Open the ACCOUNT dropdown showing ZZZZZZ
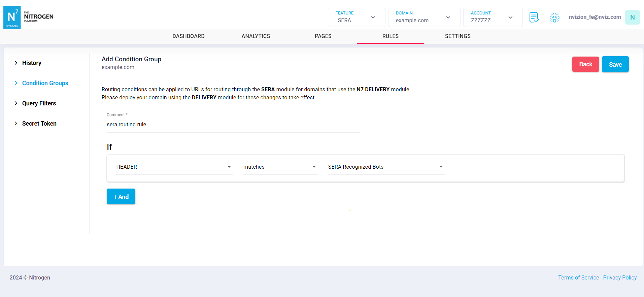 (x=492, y=17)
